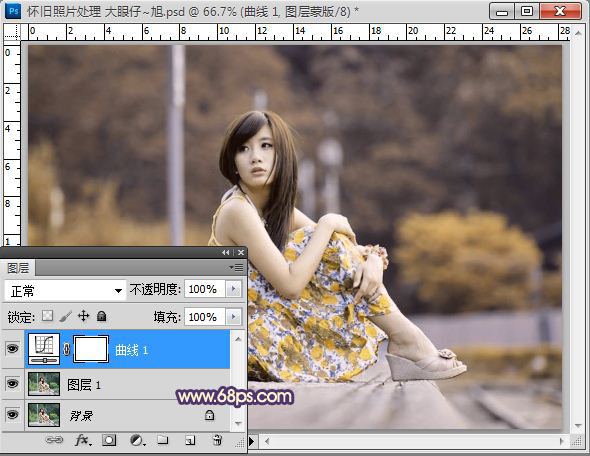Collapse the layers panel with double arrows
590x456 pixels.
tap(225, 252)
